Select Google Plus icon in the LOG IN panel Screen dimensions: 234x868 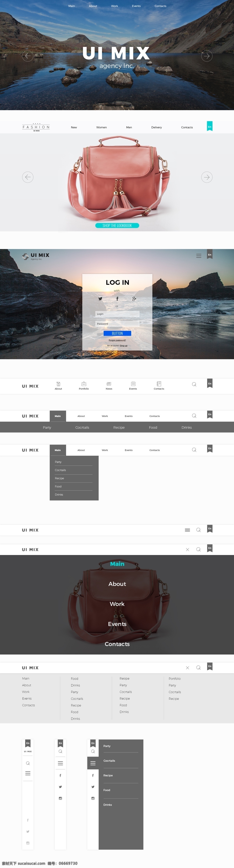click(x=134, y=298)
